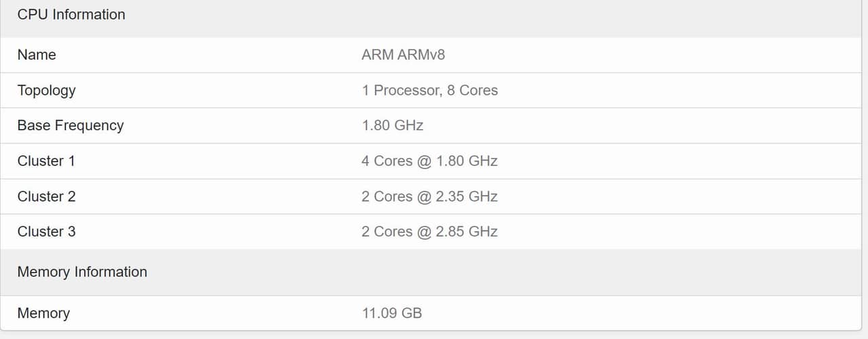This screenshot has height=339, width=868.
Task: Click the Cluster 2 label
Action: coord(46,196)
